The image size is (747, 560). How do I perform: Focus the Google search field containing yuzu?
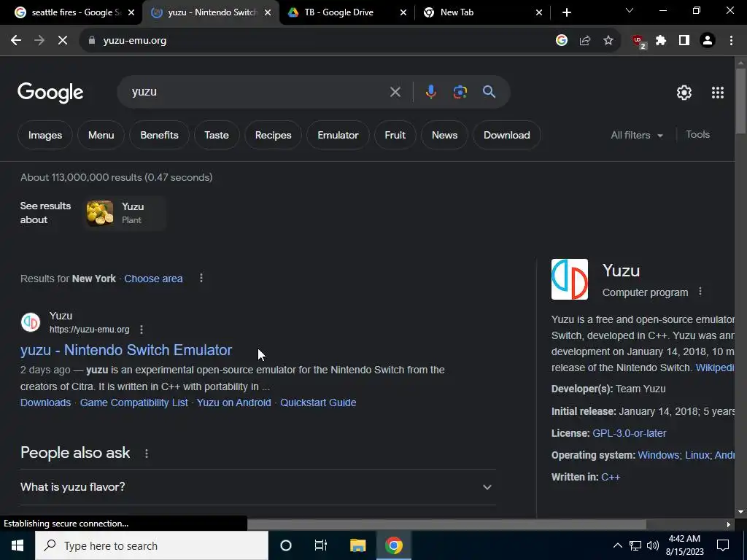click(258, 92)
